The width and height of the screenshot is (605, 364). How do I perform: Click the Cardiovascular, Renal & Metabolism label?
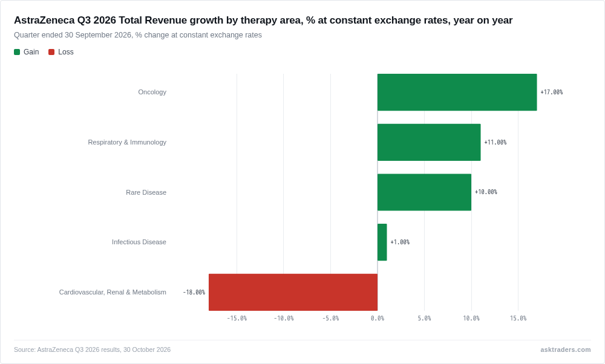click(113, 292)
